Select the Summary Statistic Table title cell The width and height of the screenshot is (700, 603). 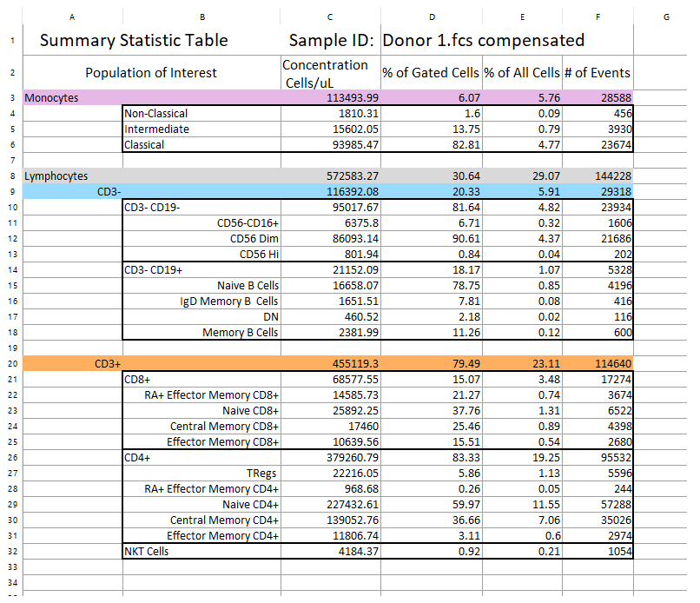tap(134, 40)
